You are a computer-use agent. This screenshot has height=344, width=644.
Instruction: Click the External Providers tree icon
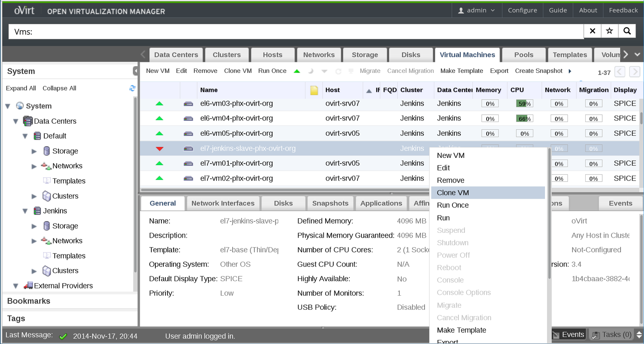click(28, 286)
